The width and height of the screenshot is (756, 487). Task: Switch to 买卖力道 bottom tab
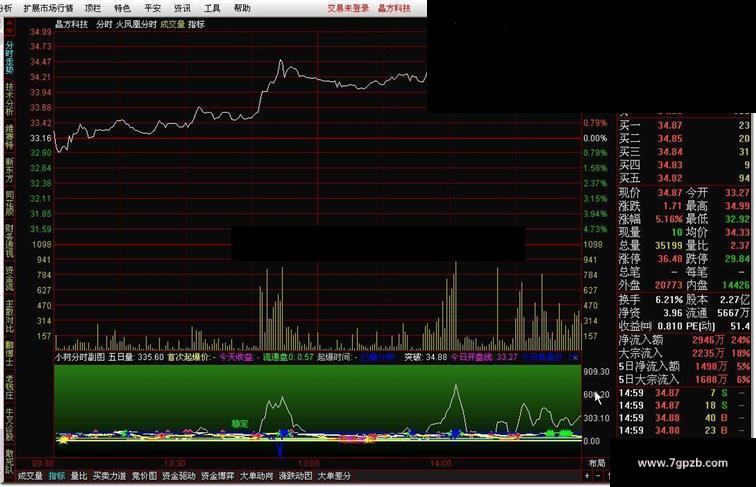click(109, 476)
